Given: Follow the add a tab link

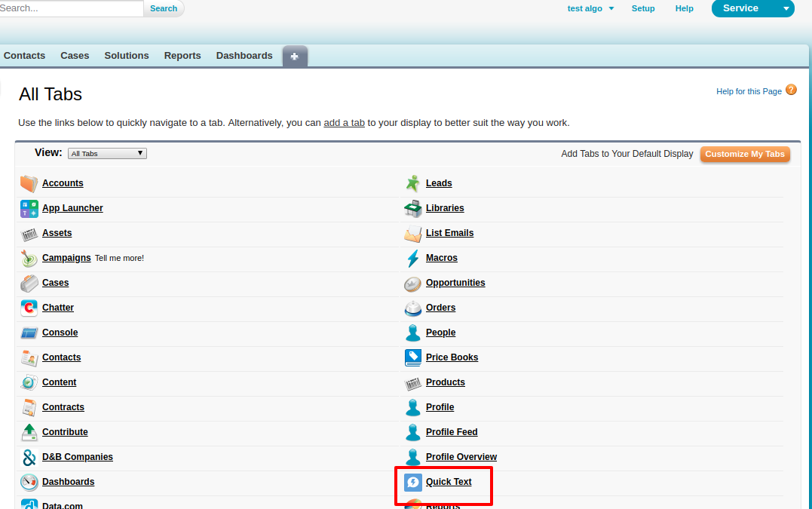Looking at the screenshot, I should coord(344,122).
